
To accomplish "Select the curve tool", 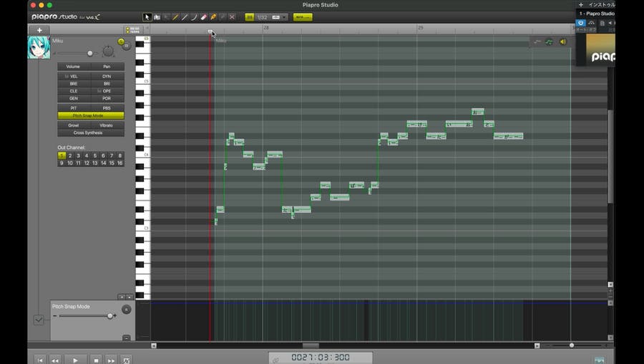I will coord(194,17).
